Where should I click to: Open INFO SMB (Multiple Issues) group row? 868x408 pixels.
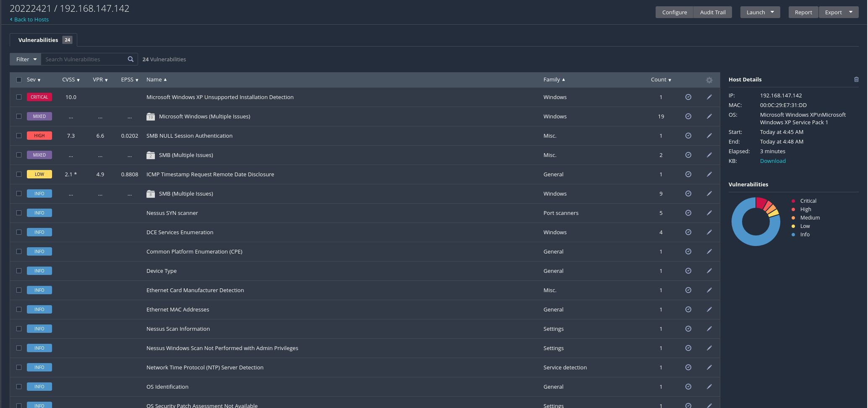tap(365, 194)
